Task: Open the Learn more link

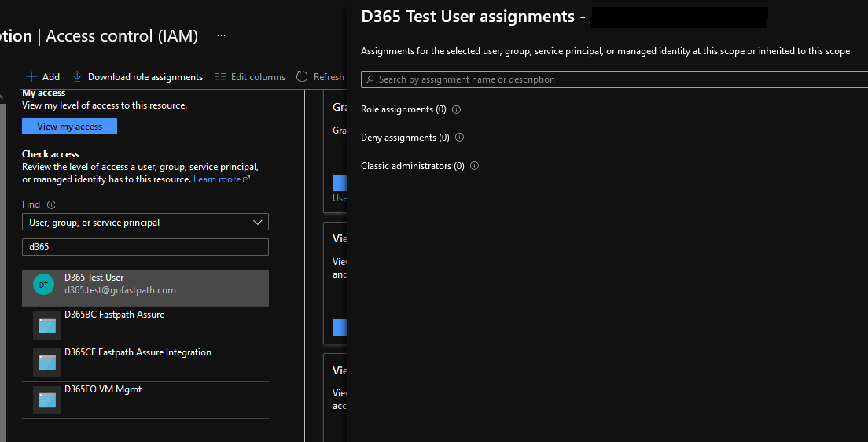Action: pyautogui.click(x=222, y=179)
